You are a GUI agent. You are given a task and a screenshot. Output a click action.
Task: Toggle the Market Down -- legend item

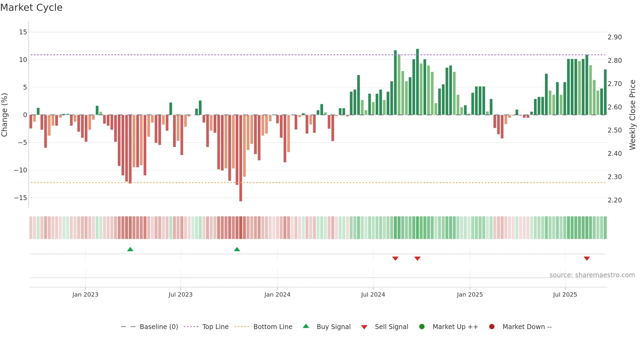point(520,327)
